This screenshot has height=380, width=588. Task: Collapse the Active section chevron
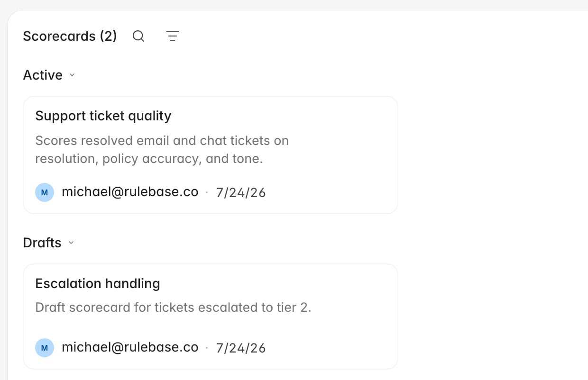pos(72,75)
